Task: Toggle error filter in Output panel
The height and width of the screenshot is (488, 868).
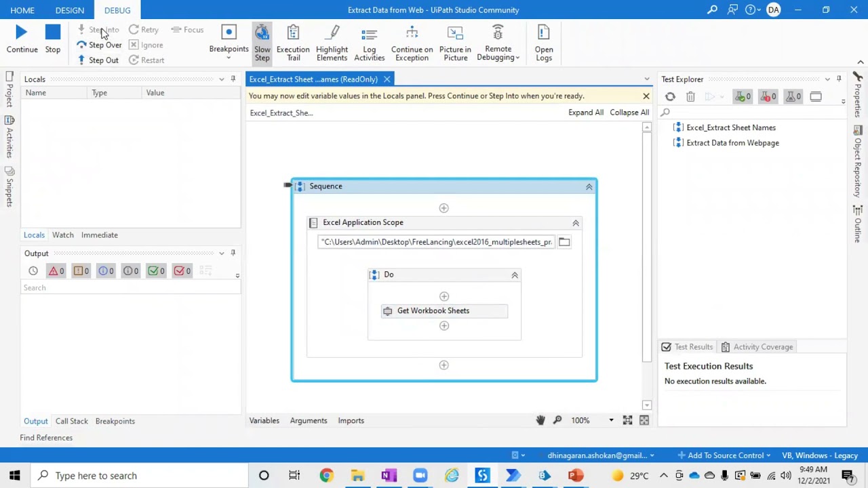Action: pos(56,271)
